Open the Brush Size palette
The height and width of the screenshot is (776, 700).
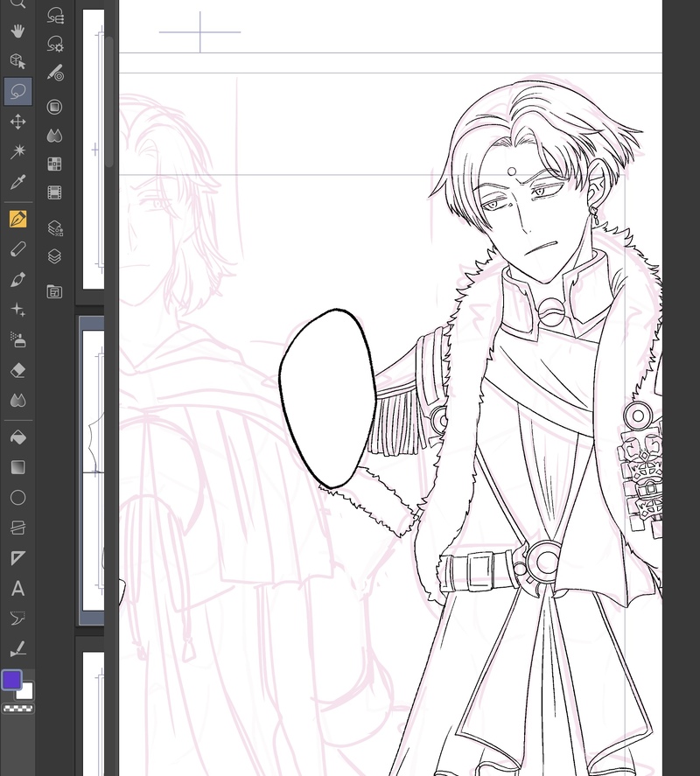click(x=55, y=73)
